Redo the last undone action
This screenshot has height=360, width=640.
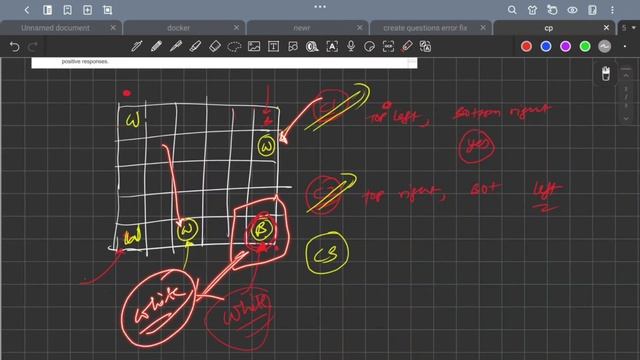(33, 47)
